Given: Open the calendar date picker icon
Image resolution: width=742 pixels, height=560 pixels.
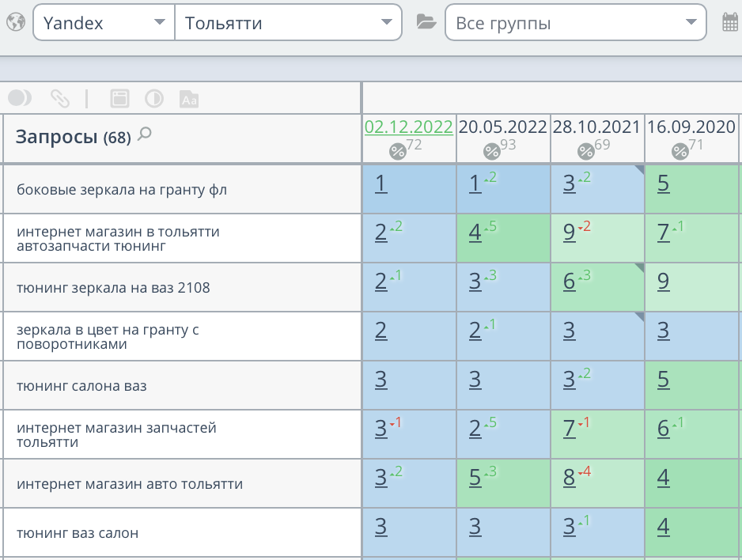Looking at the screenshot, I should coord(730,22).
